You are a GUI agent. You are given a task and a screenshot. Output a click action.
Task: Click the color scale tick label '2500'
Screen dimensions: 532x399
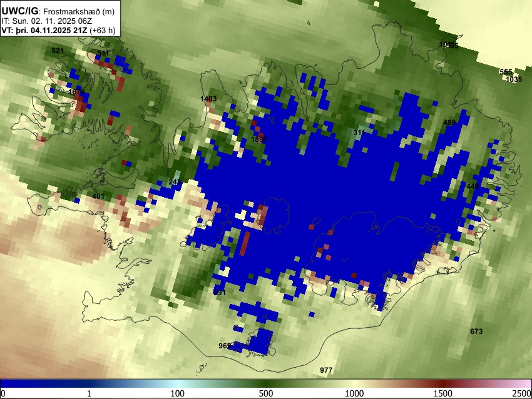[523, 393]
